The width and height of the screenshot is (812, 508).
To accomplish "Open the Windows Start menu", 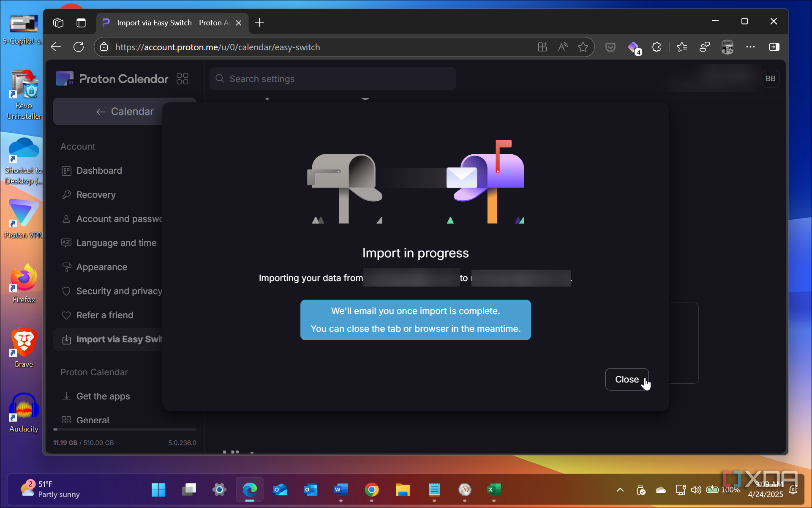I will [158, 490].
